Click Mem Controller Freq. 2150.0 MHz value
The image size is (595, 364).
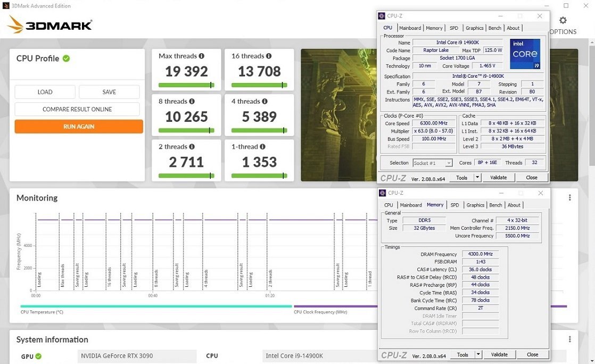tap(518, 228)
